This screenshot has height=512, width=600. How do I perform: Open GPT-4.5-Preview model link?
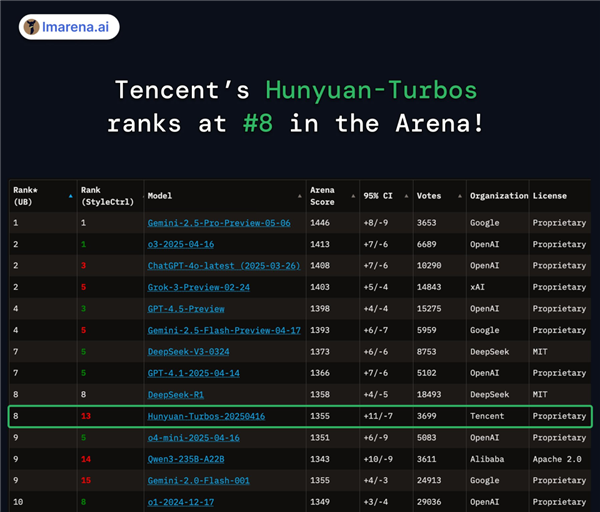pyautogui.click(x=186, y=308)
